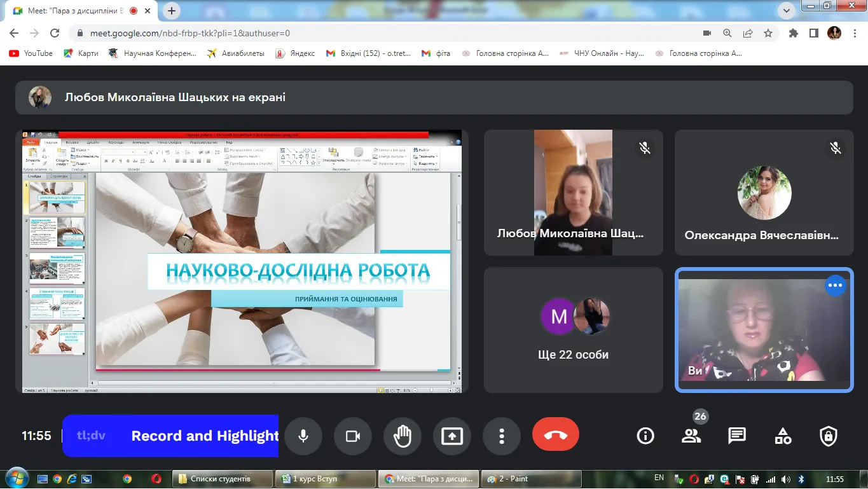The image size is (868, 489).
Task: Click the EN language indicator
Action: (659, 478)
